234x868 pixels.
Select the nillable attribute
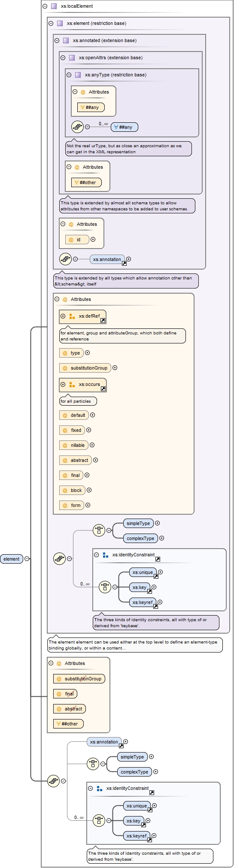pyautogui.click(x=74, y=445)
